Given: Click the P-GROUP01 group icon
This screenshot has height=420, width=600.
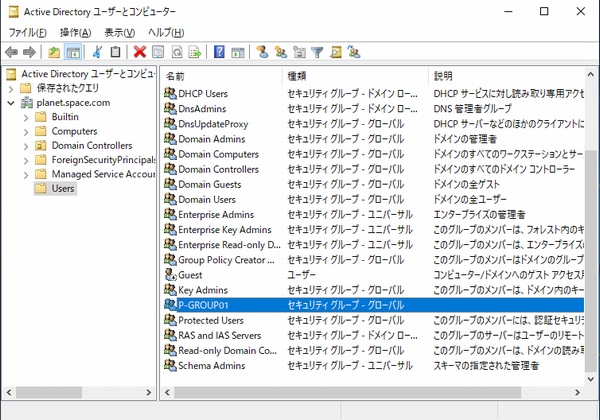Looking at the screenshot, I should [170, 305].
